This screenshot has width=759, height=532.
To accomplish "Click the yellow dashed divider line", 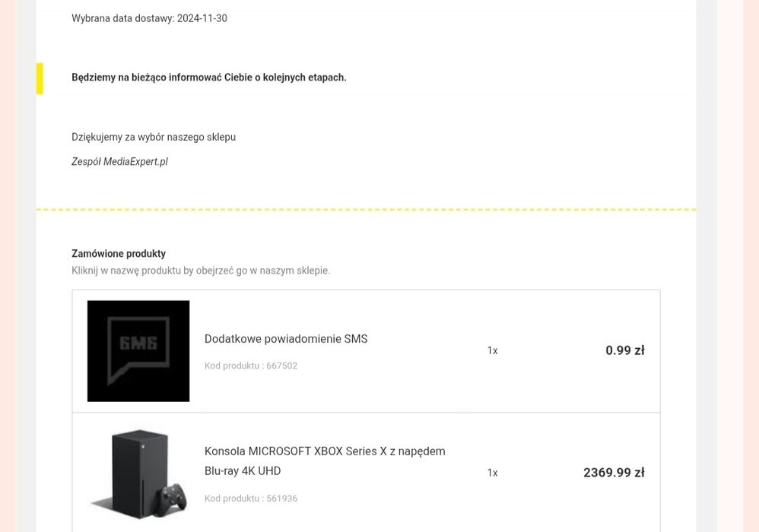I will 366,209.
